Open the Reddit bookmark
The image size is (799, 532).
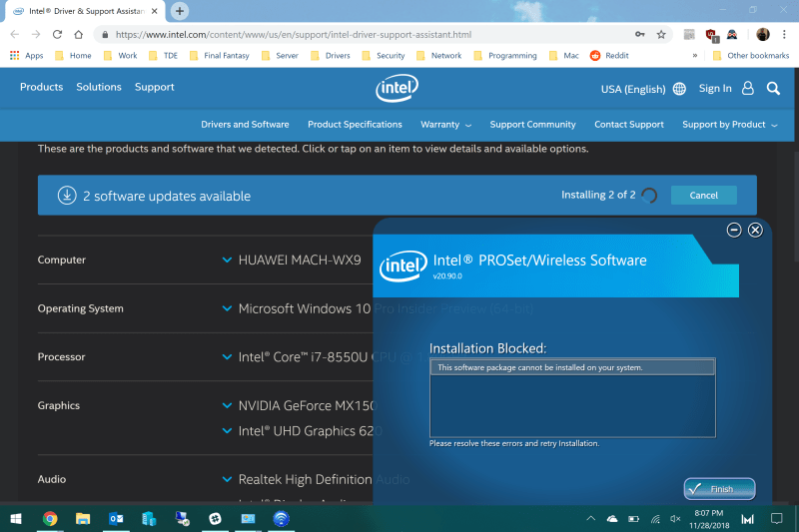click(609, 56)
